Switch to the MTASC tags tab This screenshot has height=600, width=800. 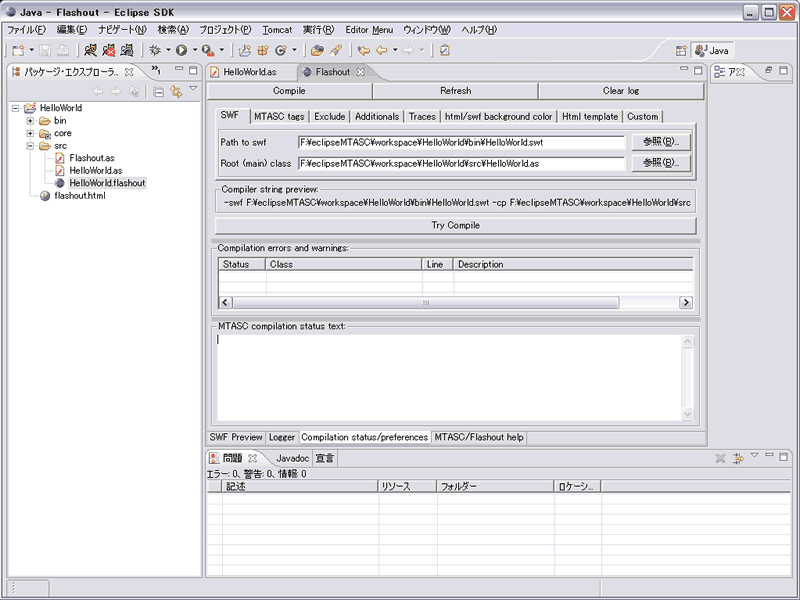point(279,117)
